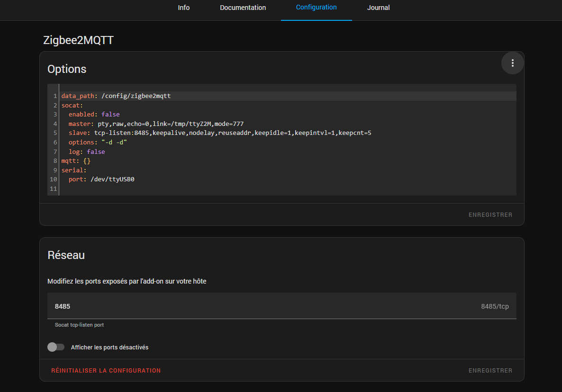Switch to the Info tab
562x392 pixels.
(x=183, y=8)
